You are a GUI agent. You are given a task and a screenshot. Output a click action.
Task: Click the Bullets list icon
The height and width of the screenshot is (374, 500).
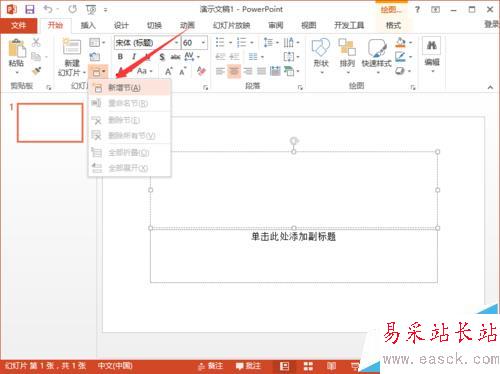click(220, 43)
